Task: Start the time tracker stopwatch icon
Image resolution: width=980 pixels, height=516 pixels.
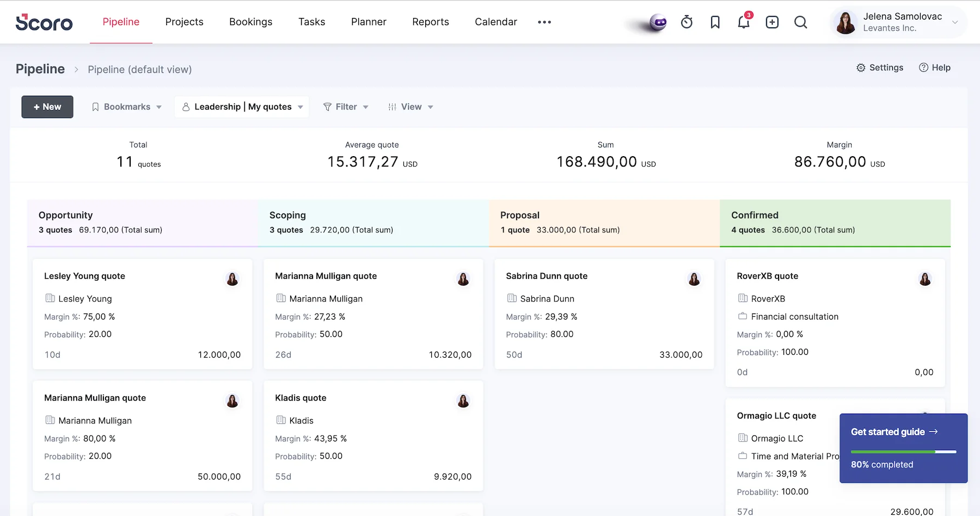Action: (687, 22)
